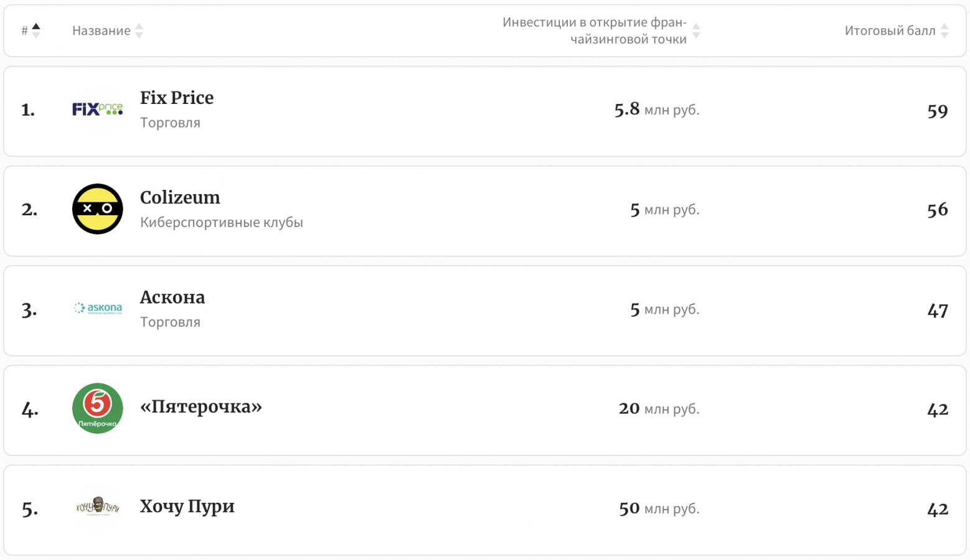Click the Итоговый балл column header
970x560 pixels.
[890, 30]
